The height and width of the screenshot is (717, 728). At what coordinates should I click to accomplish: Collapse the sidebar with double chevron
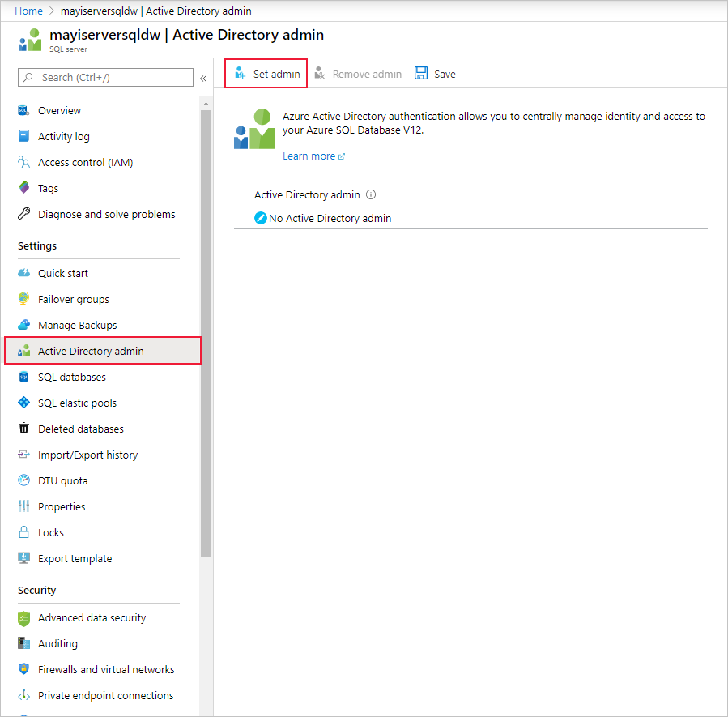(x=203, y=79)
